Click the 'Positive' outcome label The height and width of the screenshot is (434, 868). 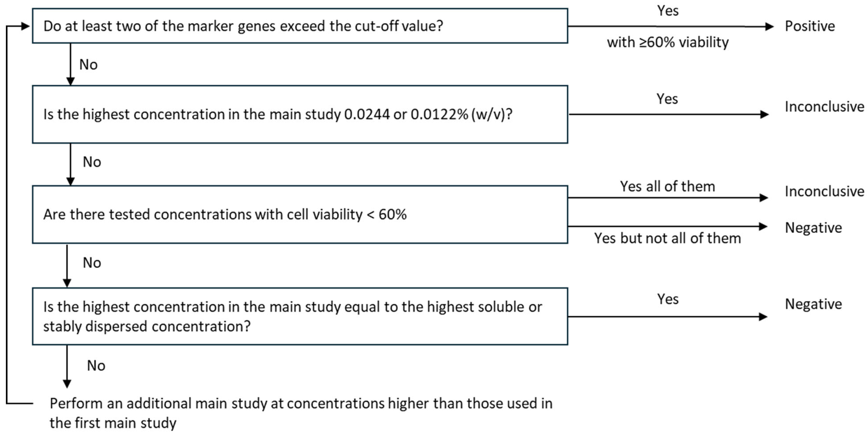point(810,26)
